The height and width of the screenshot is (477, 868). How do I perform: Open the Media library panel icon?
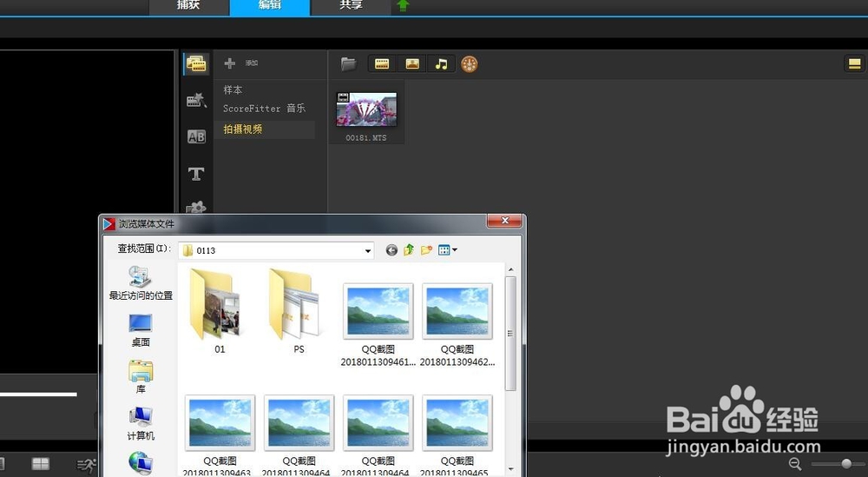click(x=196, y=64)
